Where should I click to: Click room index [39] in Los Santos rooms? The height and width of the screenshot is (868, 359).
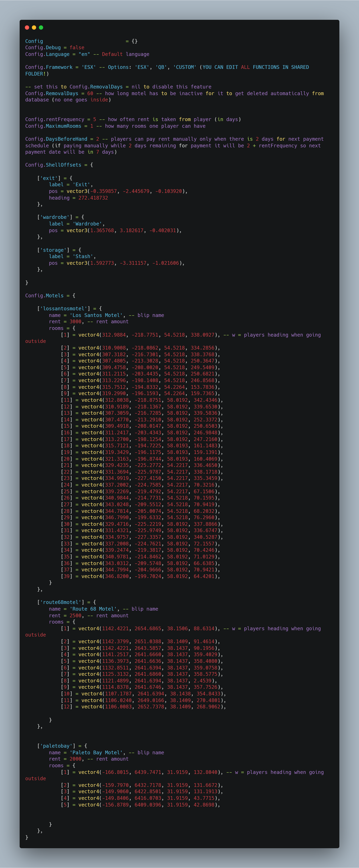click(66, 576)
